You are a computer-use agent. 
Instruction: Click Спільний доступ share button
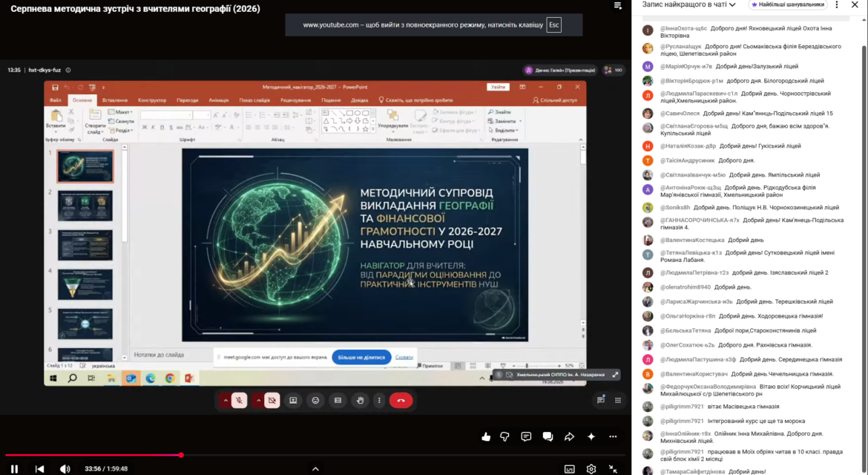555,100
